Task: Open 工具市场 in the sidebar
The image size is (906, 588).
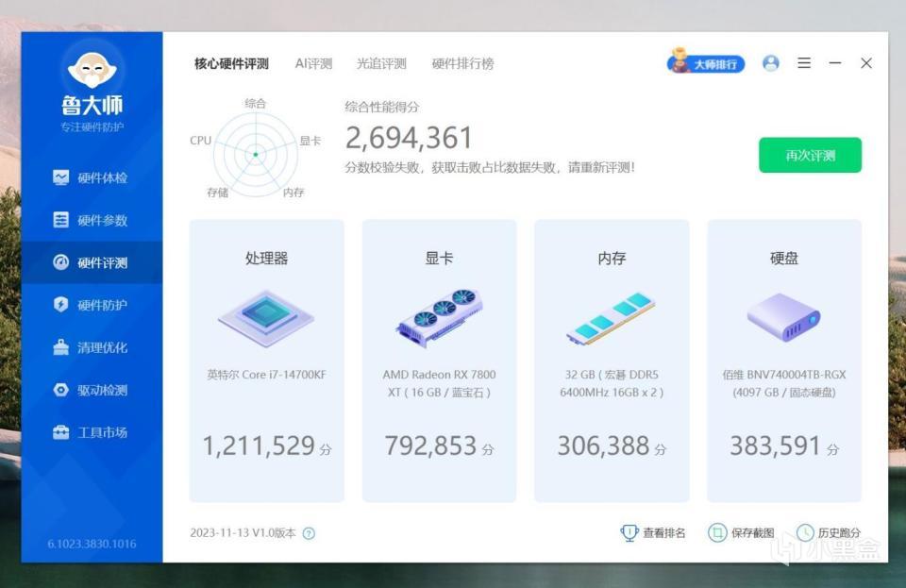Action: tap(92, 432)
